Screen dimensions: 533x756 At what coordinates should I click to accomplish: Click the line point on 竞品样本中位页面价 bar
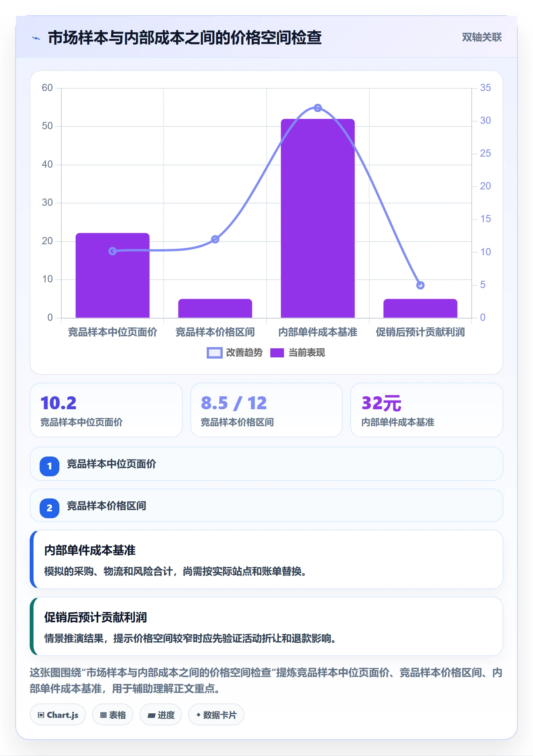[x=113, y=251]
